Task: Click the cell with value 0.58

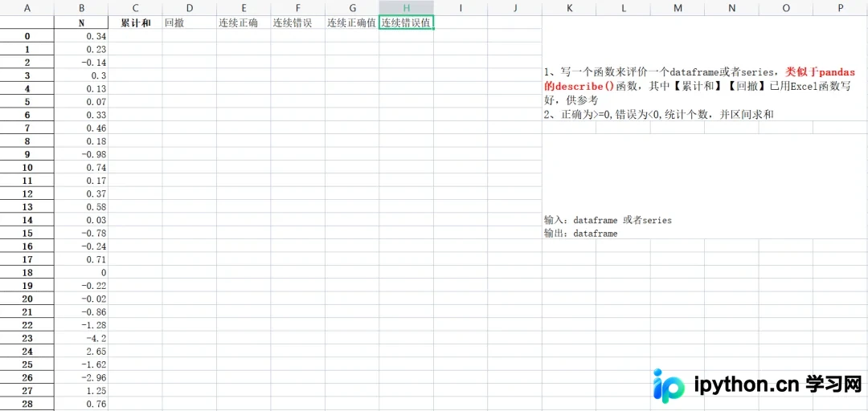Action: point(81,207)
